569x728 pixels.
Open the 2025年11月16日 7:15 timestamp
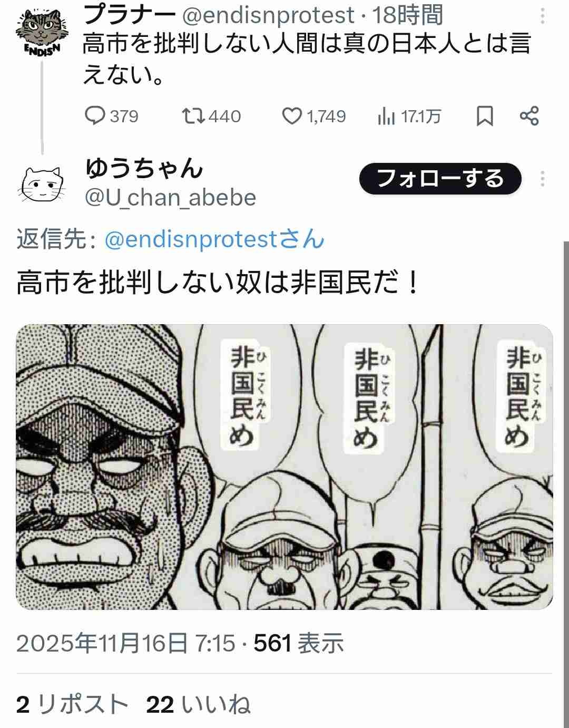(x=125, y=643)
